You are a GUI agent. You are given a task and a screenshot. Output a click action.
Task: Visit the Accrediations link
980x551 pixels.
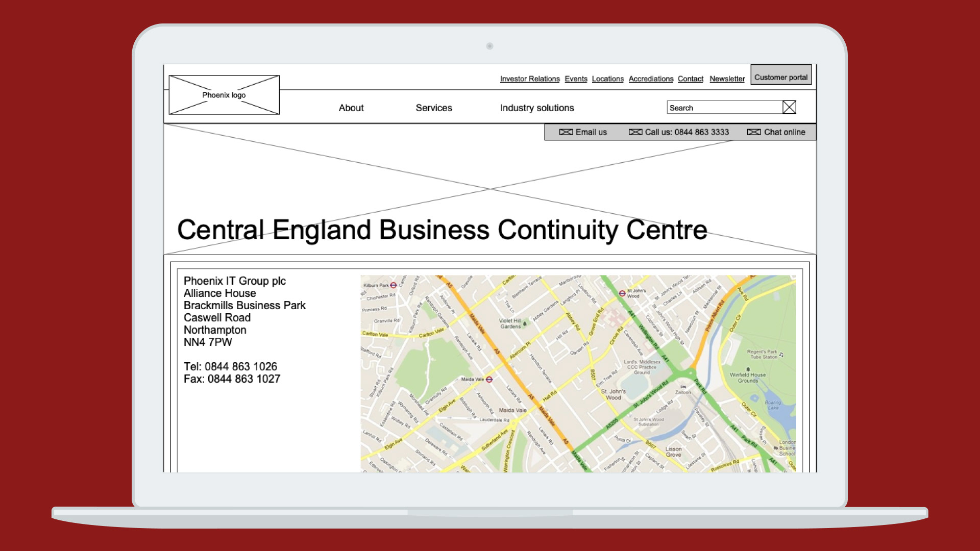click(651, 79)
